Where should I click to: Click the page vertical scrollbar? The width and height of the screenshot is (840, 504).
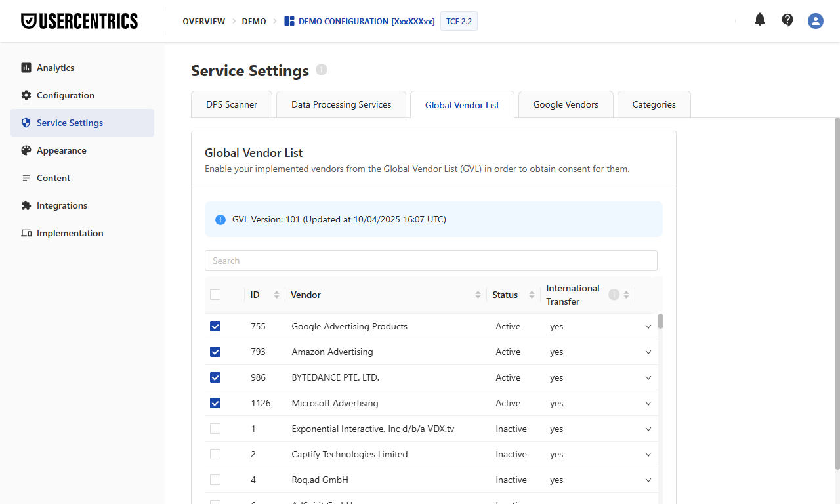coord(837,293)
